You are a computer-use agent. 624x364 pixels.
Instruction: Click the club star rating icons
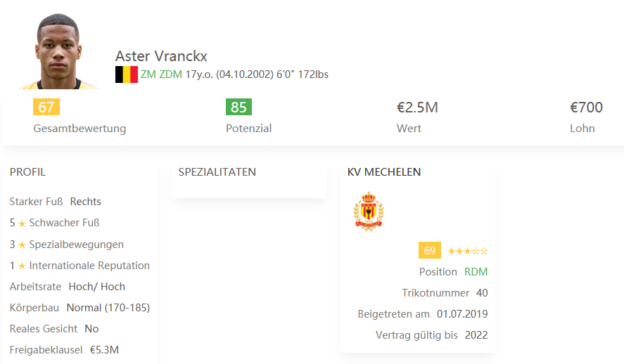pos(468,251)
